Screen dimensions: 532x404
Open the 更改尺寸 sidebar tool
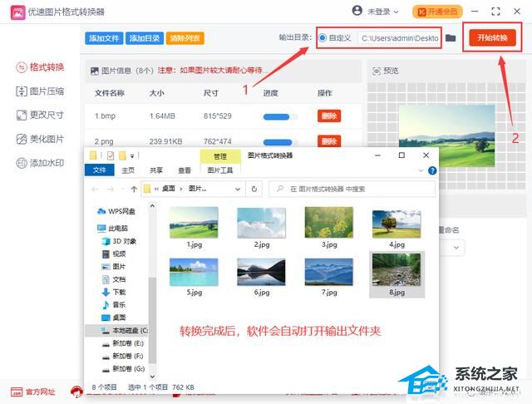(41, 115)
